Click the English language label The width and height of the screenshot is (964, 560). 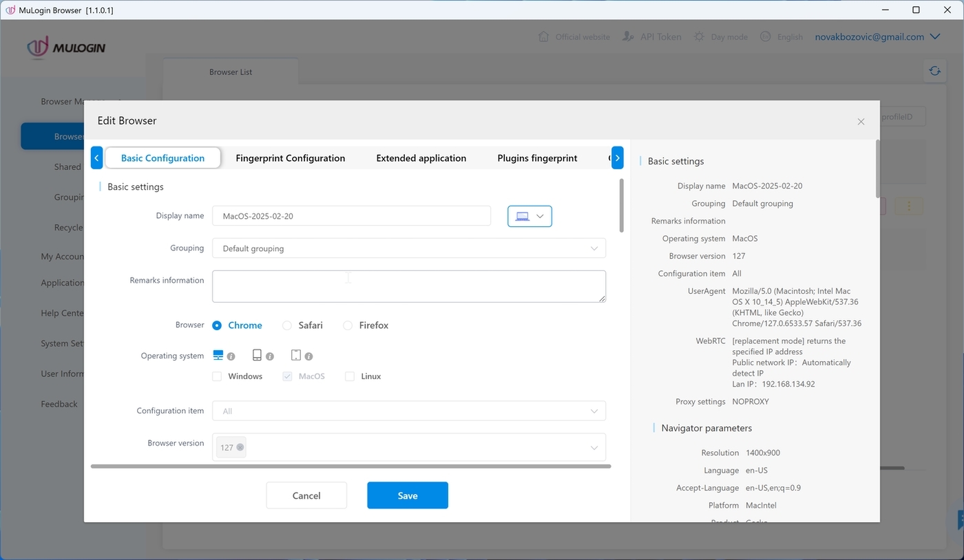(790, 36)
